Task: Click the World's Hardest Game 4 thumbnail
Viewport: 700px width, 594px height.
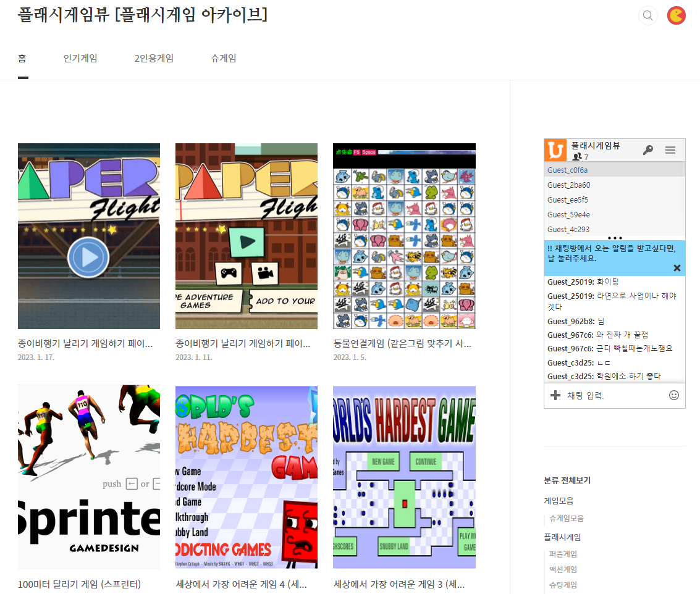Action: pyautogui.click(x=247, y=477)
